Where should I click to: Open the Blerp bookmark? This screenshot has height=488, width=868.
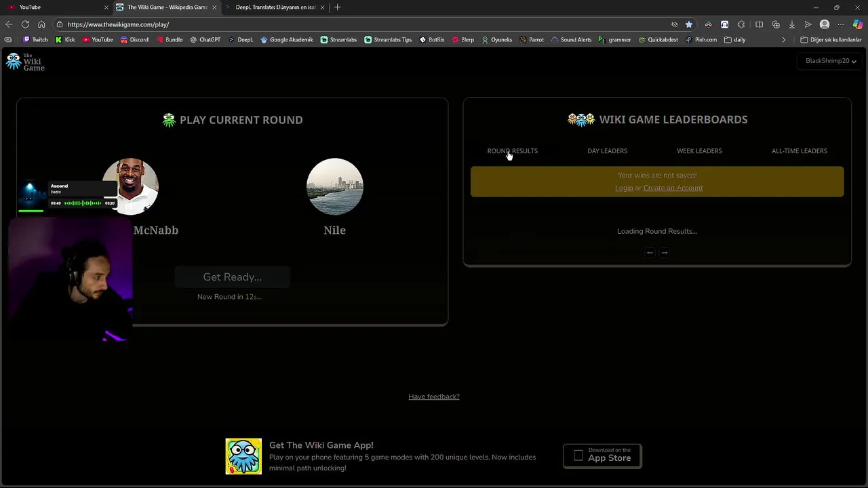(462, 40)
